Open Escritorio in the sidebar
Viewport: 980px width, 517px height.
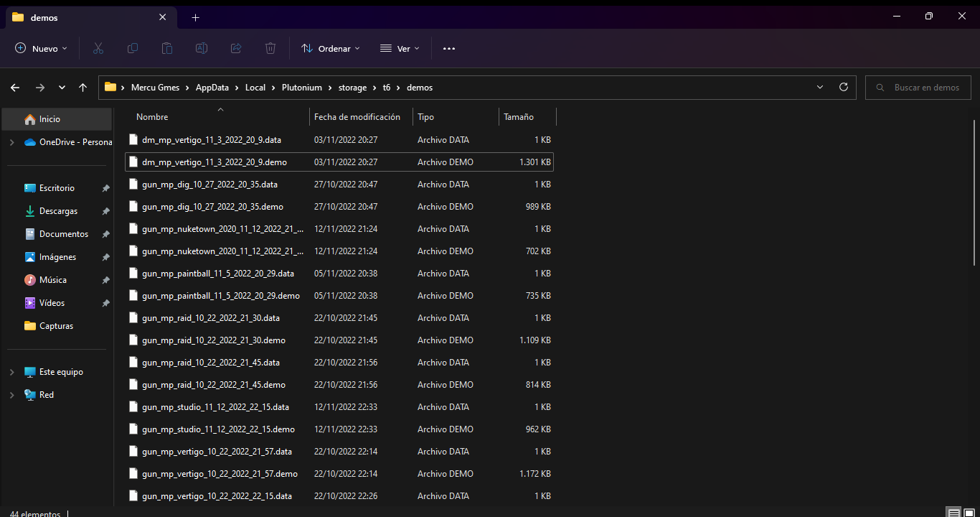tap(57, 188)
